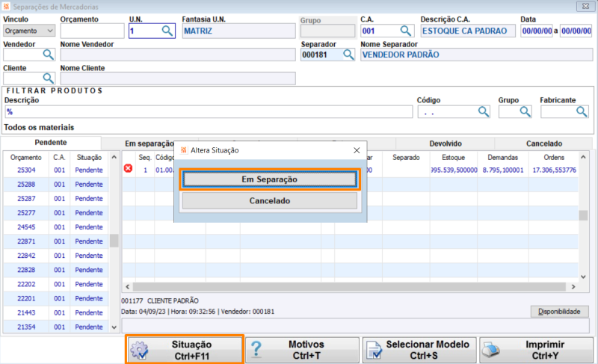Select orçamento 24545 row
This screenshot has height=364, width=598.
56,227
